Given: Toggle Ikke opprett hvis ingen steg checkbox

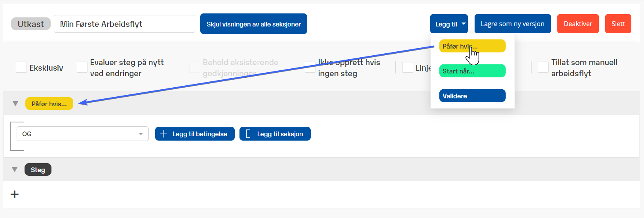Looking at the screenshot, I should [310, 68].
